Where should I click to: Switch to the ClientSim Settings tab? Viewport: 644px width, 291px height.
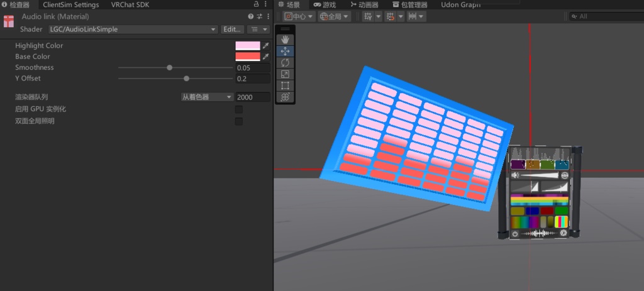[71, 5]
